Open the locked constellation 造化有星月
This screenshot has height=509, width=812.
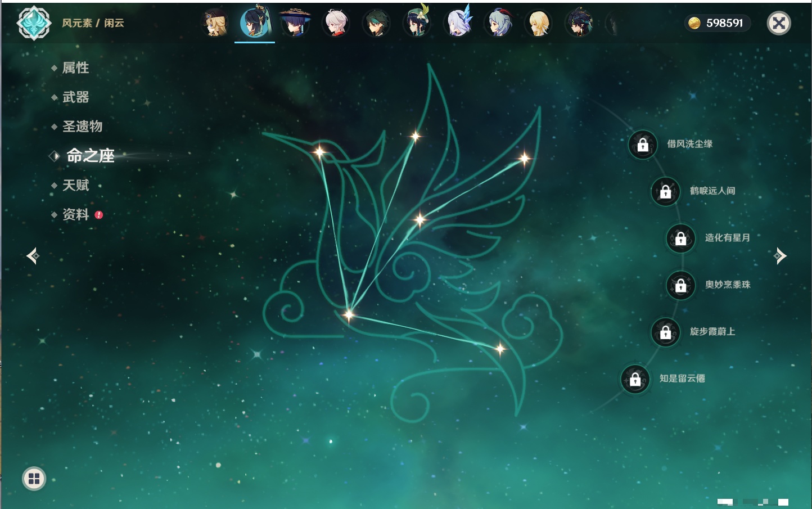(x=680, y=238)
